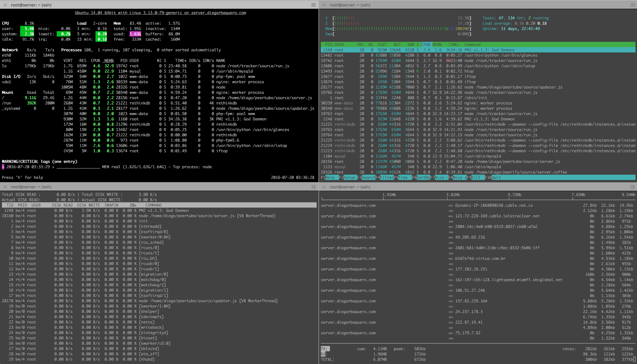
Task: Click F10 Quit in htop footer
Action: 496,177
